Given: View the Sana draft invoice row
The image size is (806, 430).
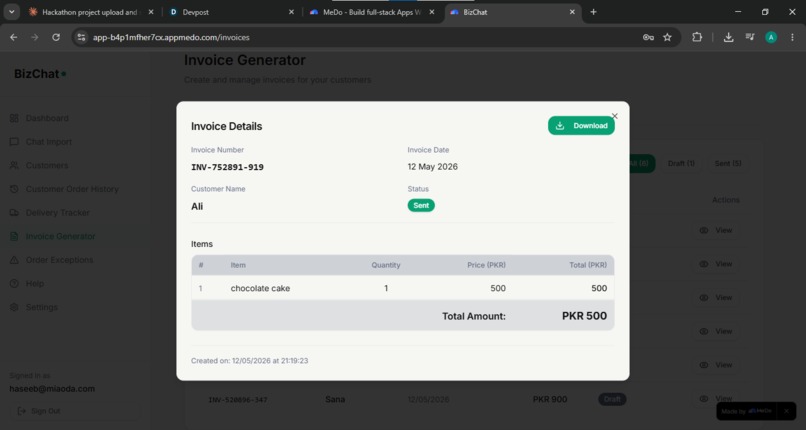Looking at the screenshot, I should [717, 399].
